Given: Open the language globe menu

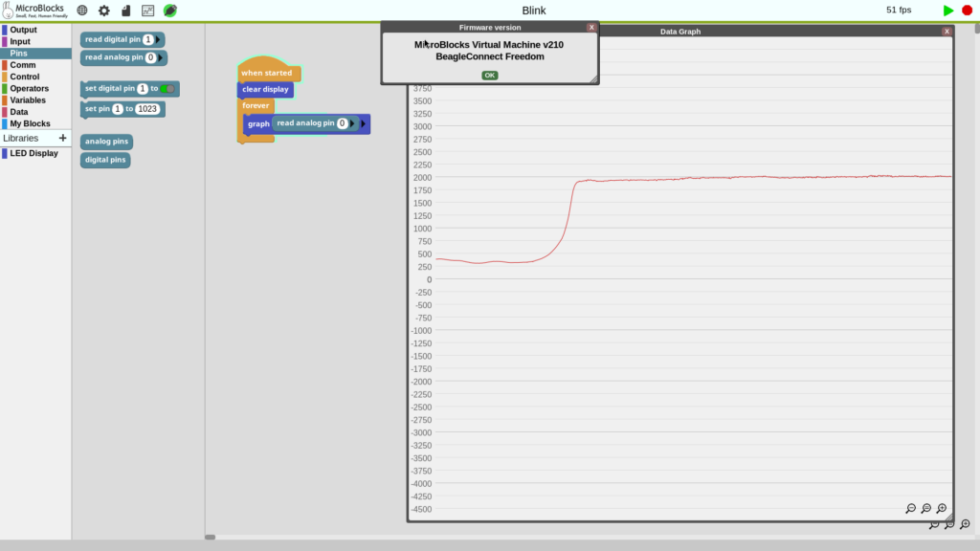Looking at the screenshot, I should (x=82, y=11).
